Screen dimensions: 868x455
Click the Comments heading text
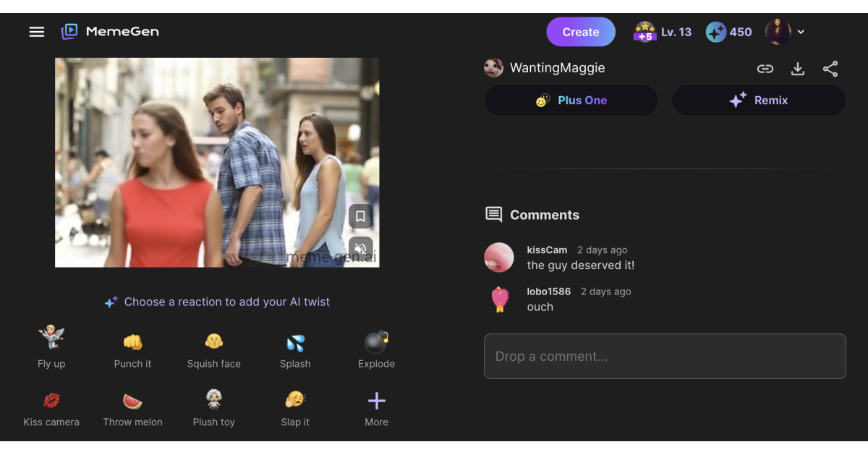pyautogui.click(x=545, y=215)
